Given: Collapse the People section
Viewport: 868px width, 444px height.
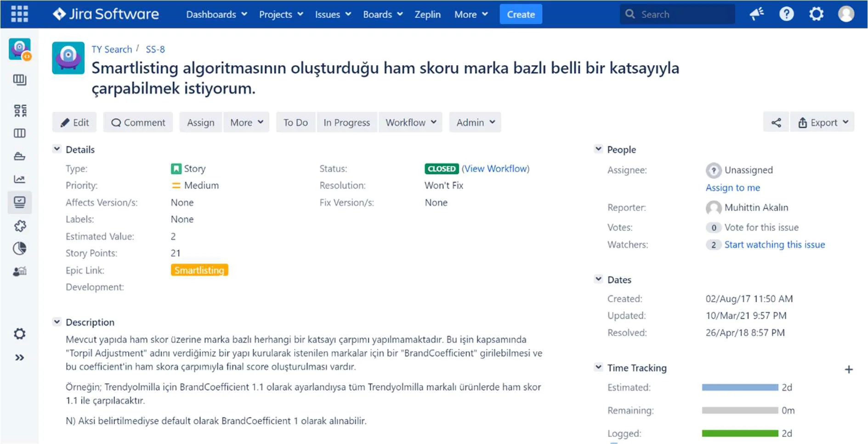Looking at the screenshot, I should 598,149.
